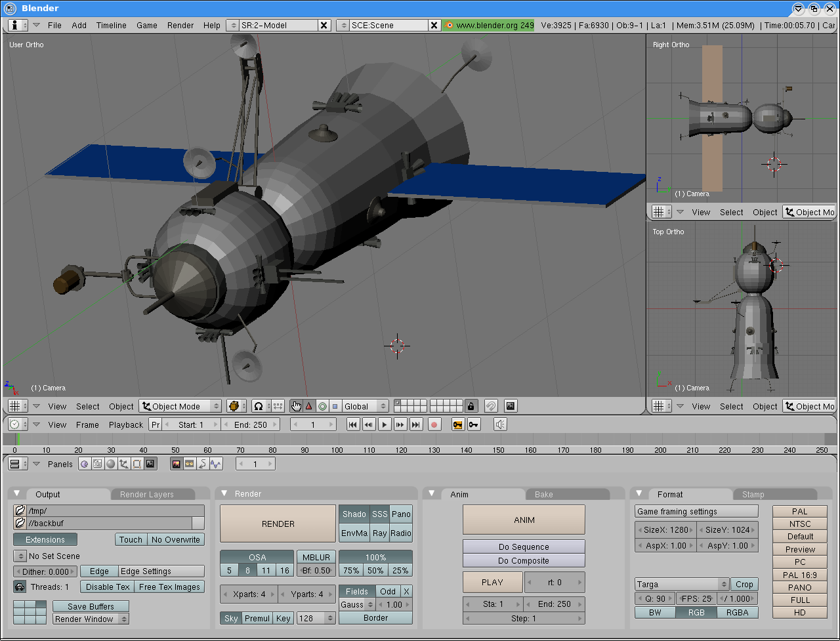Toggle the Shado render option
840x641 pixels.
click(354, 514)
